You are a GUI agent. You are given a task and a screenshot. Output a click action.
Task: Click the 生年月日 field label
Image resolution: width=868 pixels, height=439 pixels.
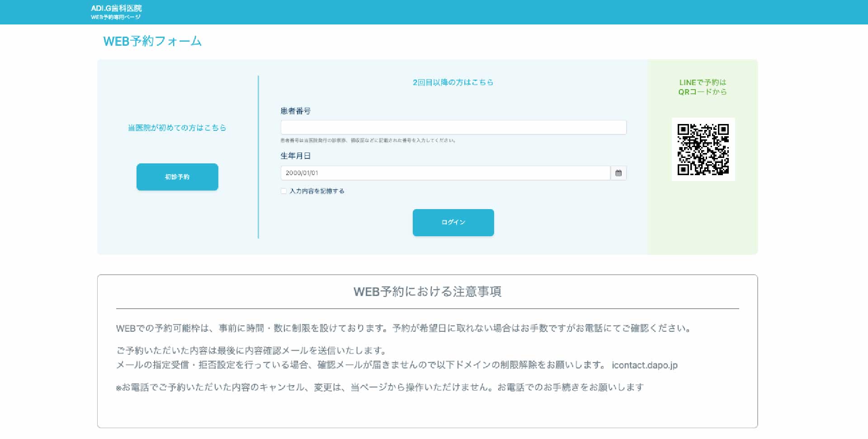pyautogui.click(x=295, y=156)
